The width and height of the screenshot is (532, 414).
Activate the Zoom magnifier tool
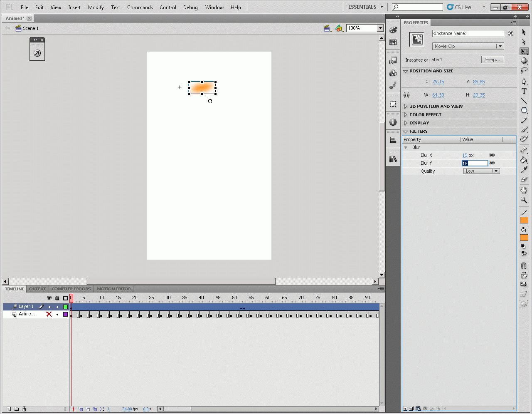point(524,200)
